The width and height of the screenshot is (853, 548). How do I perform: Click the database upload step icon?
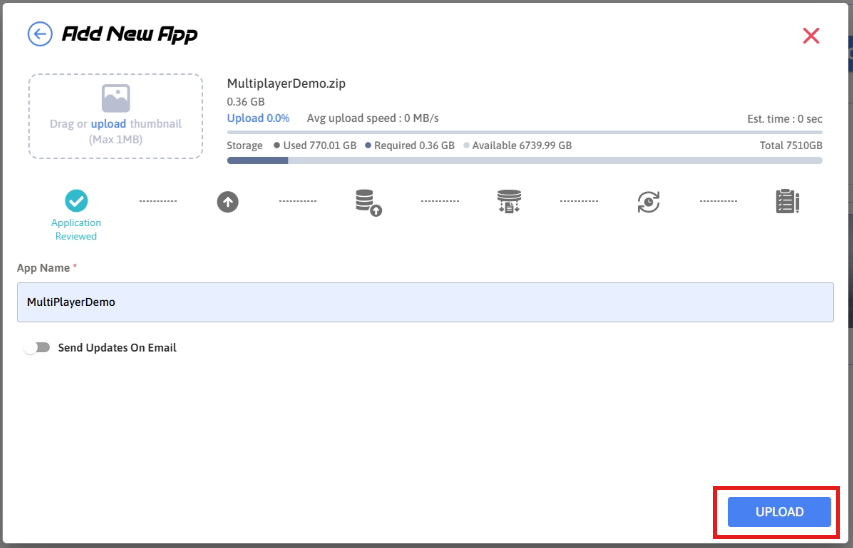tap(368, 202)
